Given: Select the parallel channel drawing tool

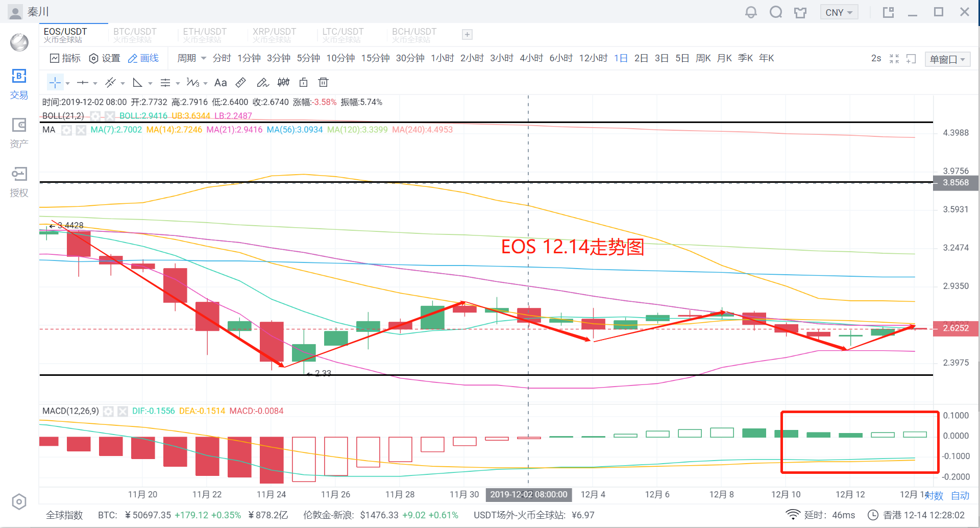Looking at the screenshot, I should [x=110, y=83].
